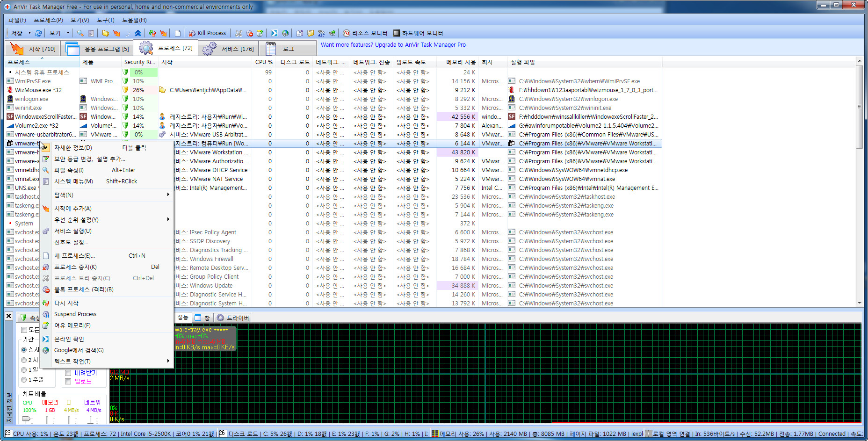This screenshot has height=441, width=868.
Task: Click scrollbar down arrow of process list
Action: (859, 304)
